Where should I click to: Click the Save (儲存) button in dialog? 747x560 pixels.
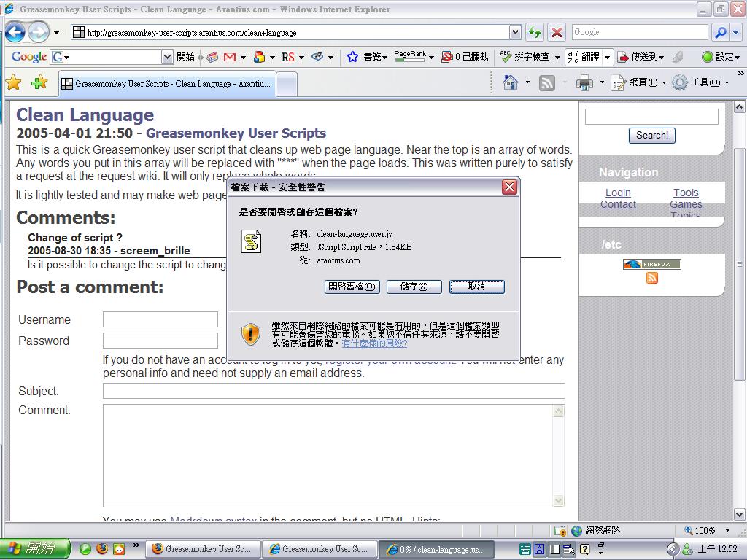point(414,287)
